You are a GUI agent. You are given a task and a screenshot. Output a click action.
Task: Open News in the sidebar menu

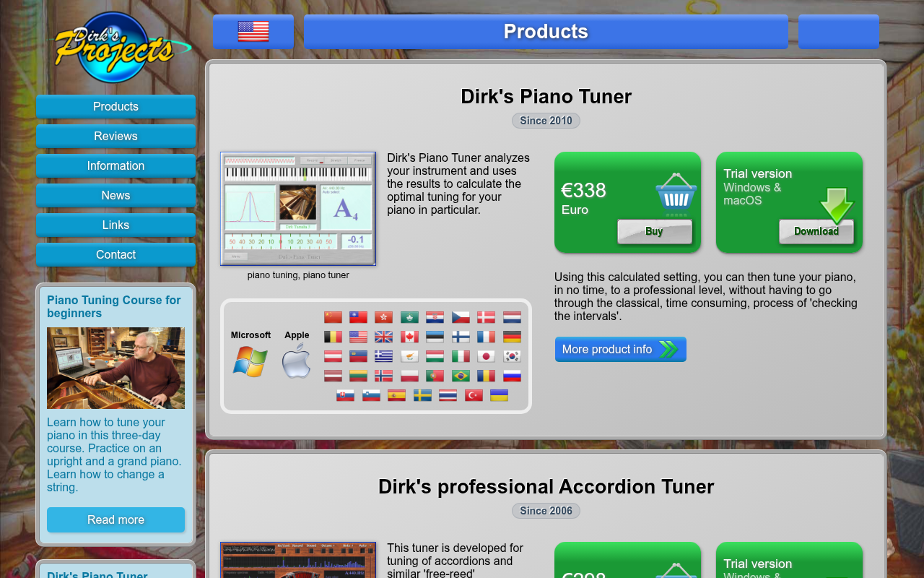tap(115, 196)
